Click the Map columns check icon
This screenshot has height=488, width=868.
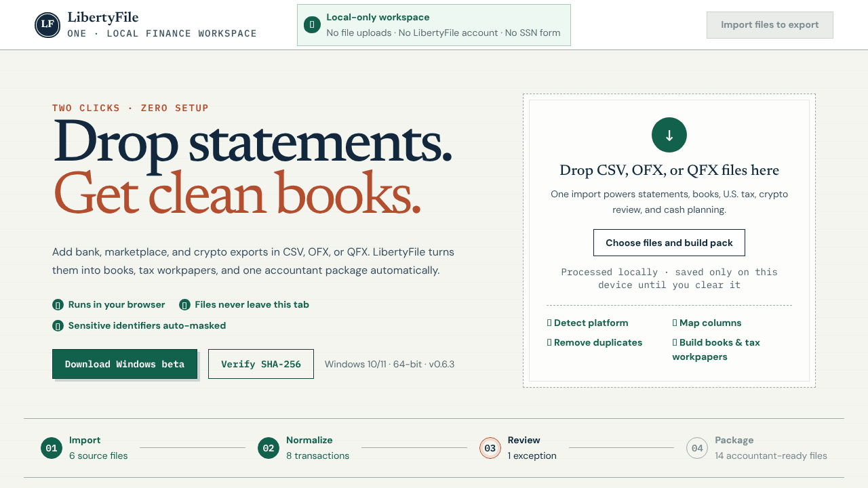coord(675,323)
